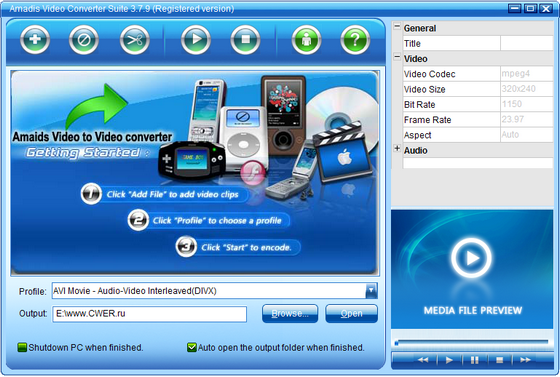
Task: Open the Profile dropdown arrow
Action: pos(371,291)
